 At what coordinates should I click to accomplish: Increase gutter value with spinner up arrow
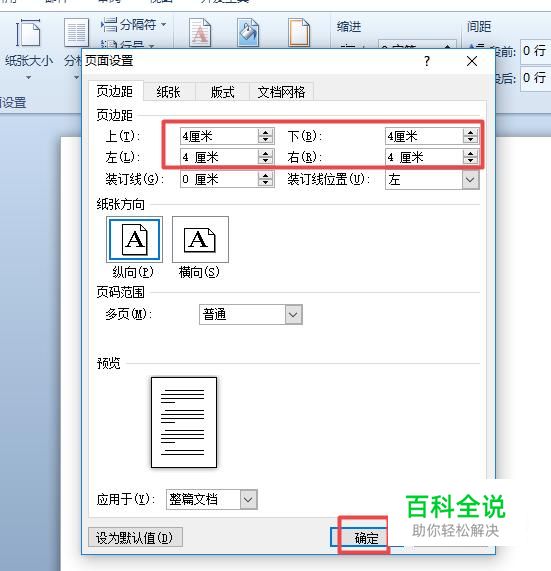tap(265, 176)
